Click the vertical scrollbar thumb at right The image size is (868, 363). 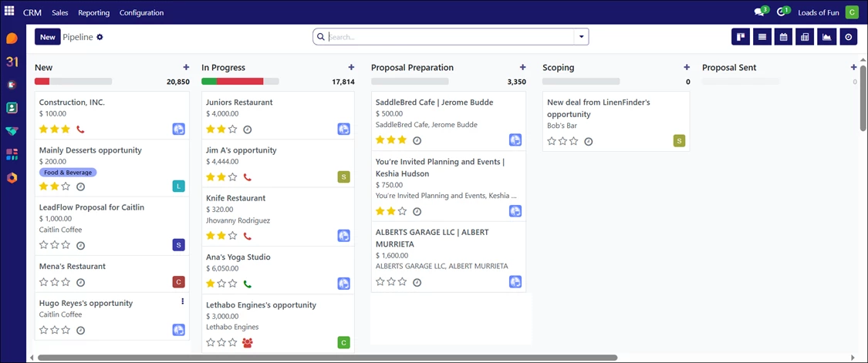pos(863,98)
